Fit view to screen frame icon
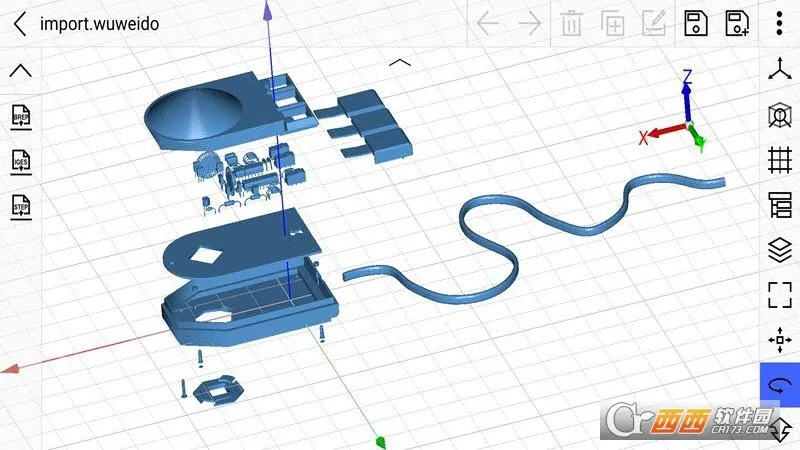800x450 pixels. (x=780, y=295)
